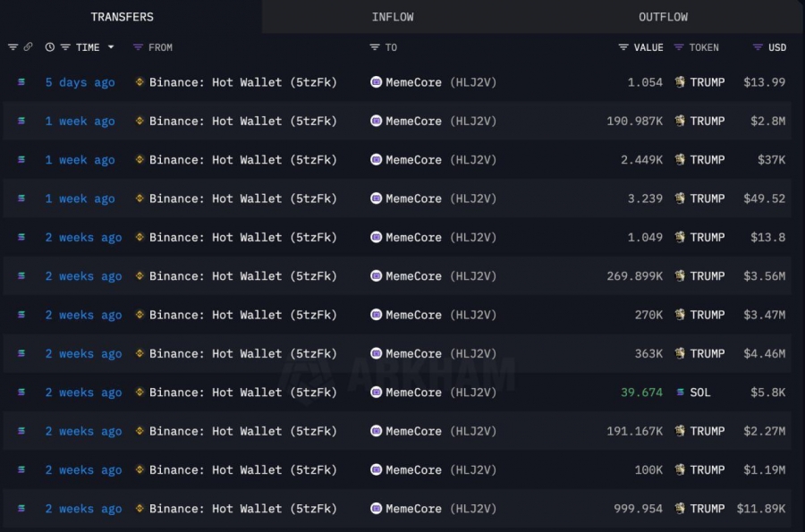Switch to the INFLOW tab

coord(393,17)
